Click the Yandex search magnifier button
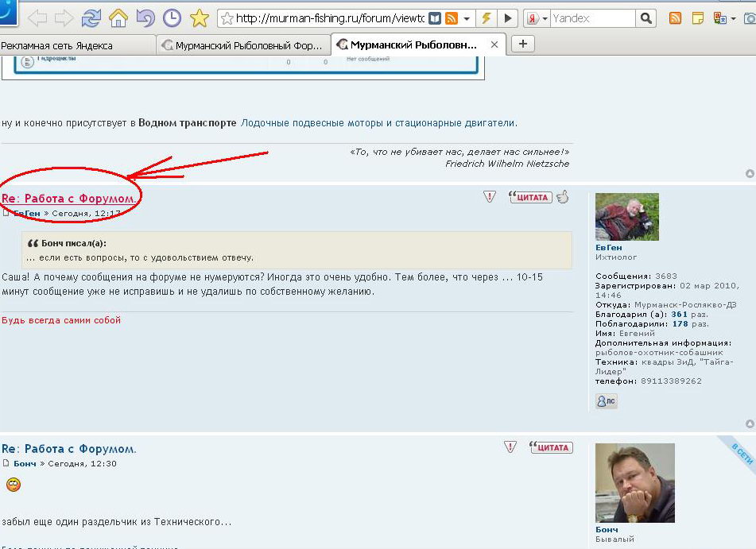 pyautogui.click(x=647, y=18)
